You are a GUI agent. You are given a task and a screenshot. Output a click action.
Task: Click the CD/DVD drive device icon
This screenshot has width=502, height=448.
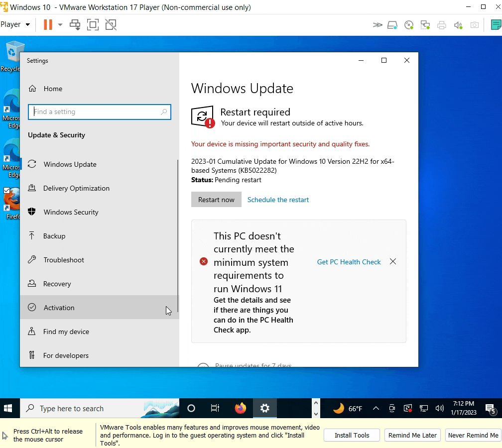[409, 25]
